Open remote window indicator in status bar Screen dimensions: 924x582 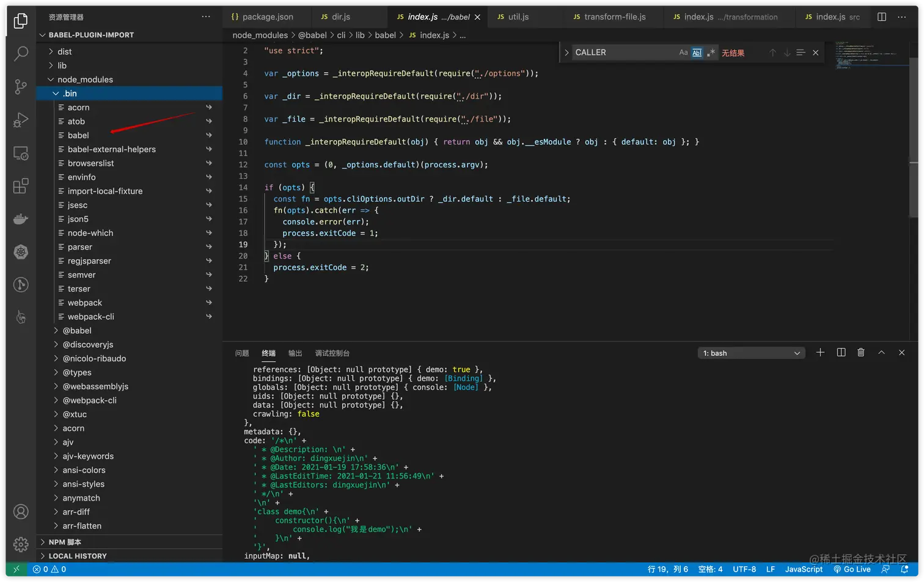tap(16, 569)
